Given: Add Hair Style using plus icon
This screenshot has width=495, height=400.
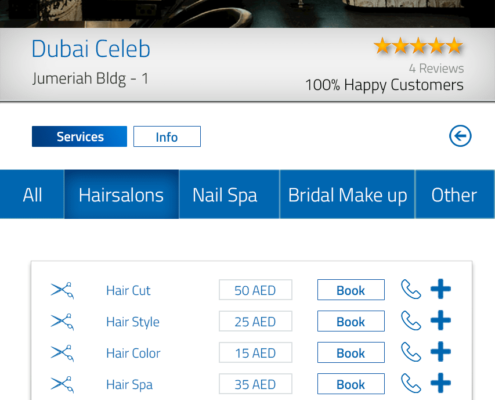Looking at the screenshot, I should (x=441, y=320).
